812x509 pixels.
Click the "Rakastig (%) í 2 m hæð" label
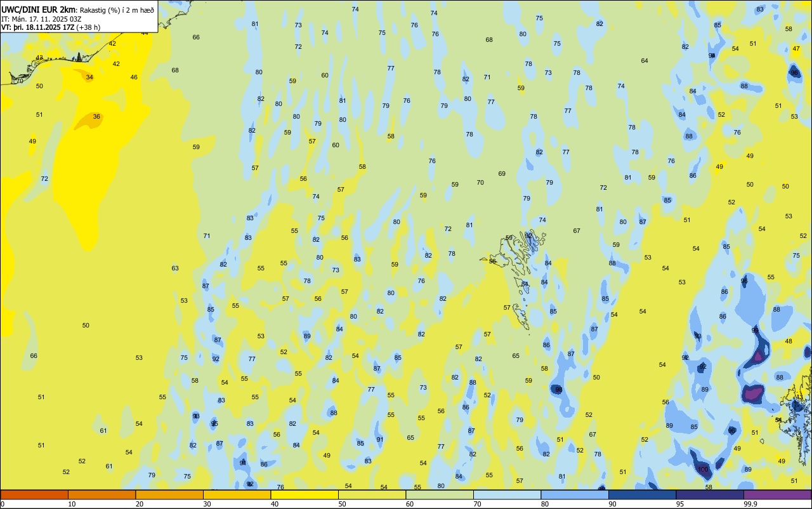click(117, 10)
